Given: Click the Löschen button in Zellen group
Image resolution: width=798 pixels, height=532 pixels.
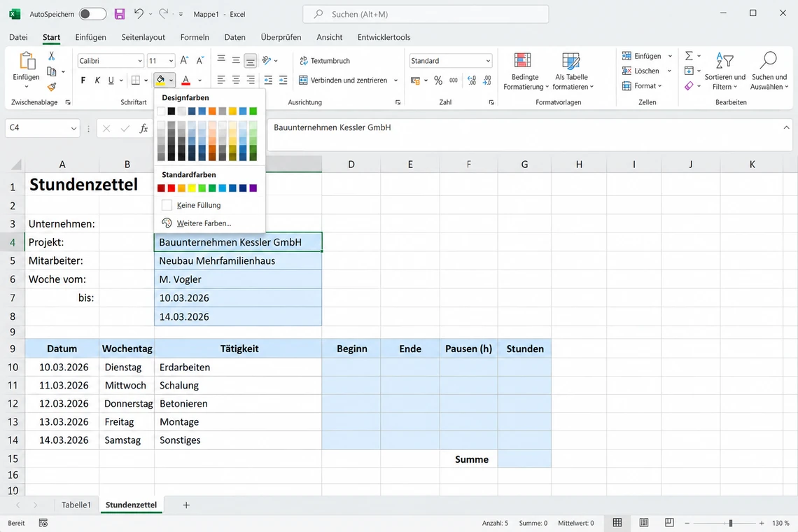Looking at the screenshot, I should point(640,71).
